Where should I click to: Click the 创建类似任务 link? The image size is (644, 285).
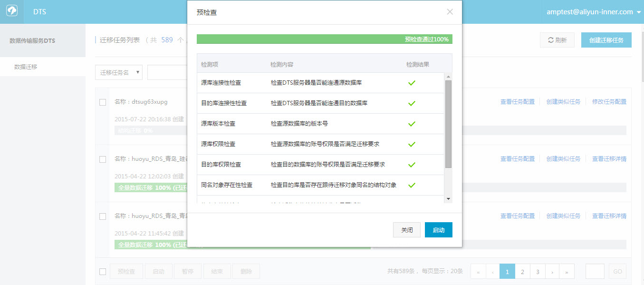(x=563, y=101)
